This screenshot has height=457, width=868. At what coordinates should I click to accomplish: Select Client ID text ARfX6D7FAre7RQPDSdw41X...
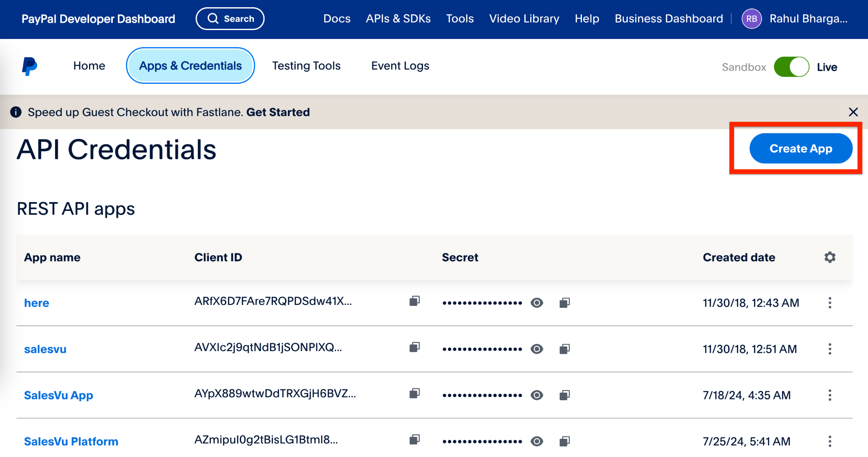(273, 301)
